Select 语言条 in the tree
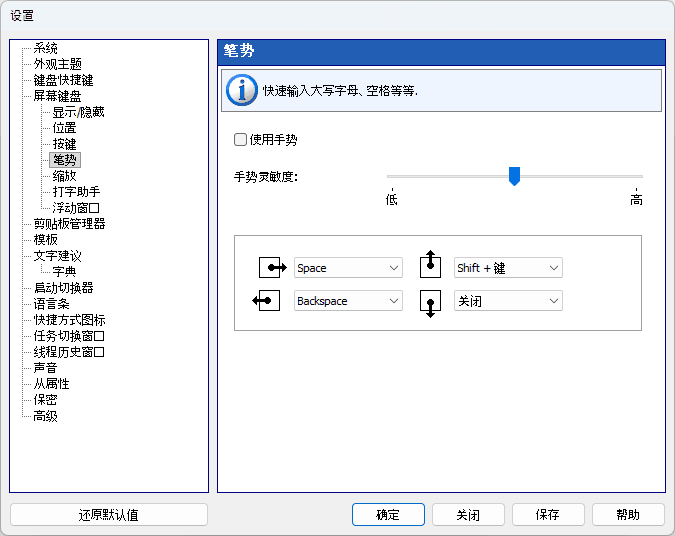This screenshot has height=536, width=675. pyautogui.click(x=51, y=304)
